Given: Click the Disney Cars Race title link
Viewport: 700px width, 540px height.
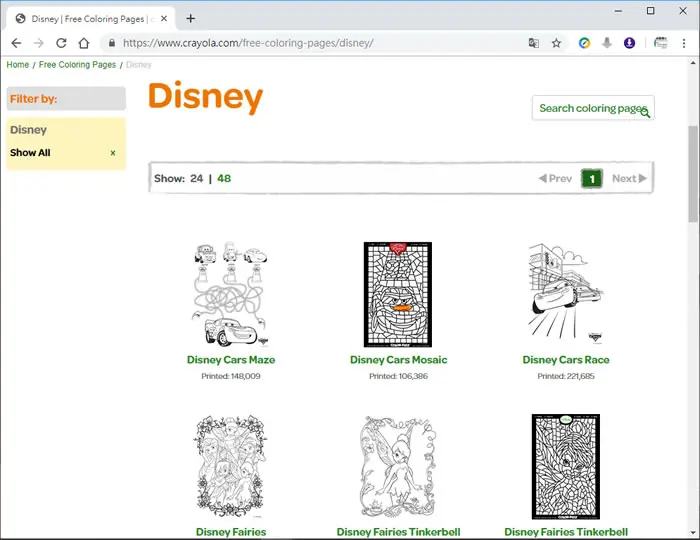Looking at the screenshot, I should click(x=566, y=360).
